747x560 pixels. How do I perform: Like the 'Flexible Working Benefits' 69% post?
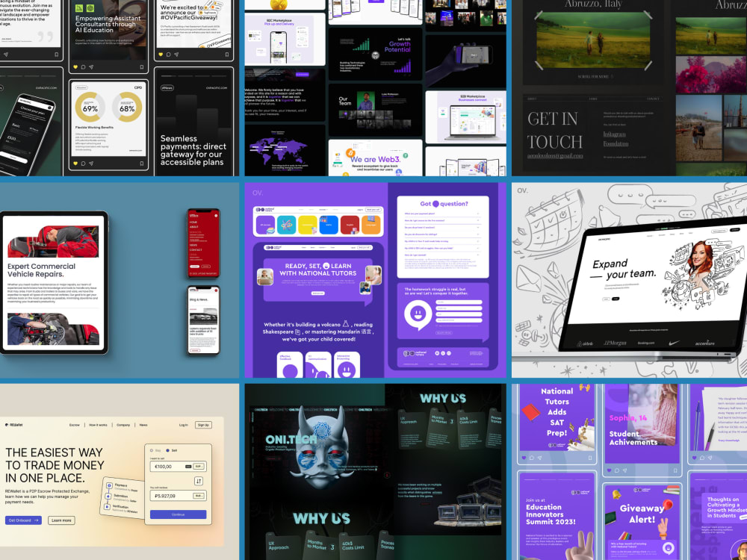(75, 164)
